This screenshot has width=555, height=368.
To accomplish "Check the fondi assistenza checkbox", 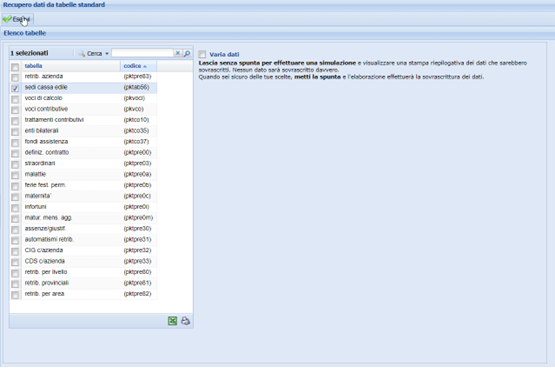I will [15, 143].
